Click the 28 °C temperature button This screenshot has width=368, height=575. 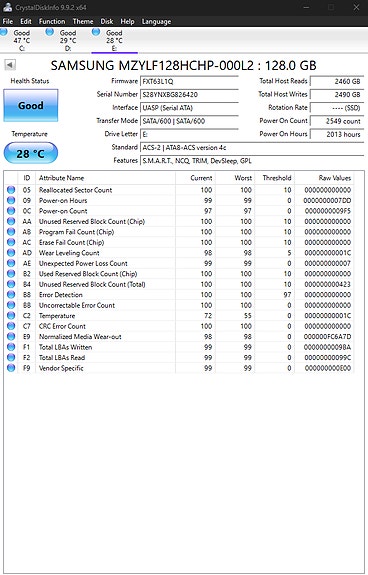[x=31, y=153]
